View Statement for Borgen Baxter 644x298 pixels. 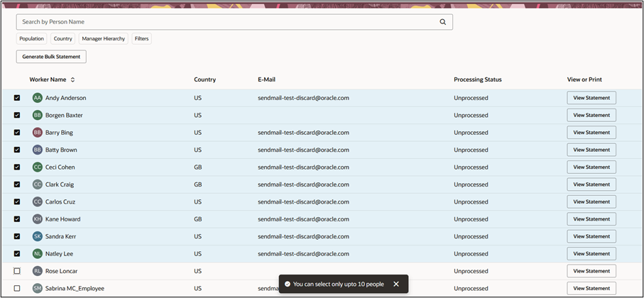[591, 115]
